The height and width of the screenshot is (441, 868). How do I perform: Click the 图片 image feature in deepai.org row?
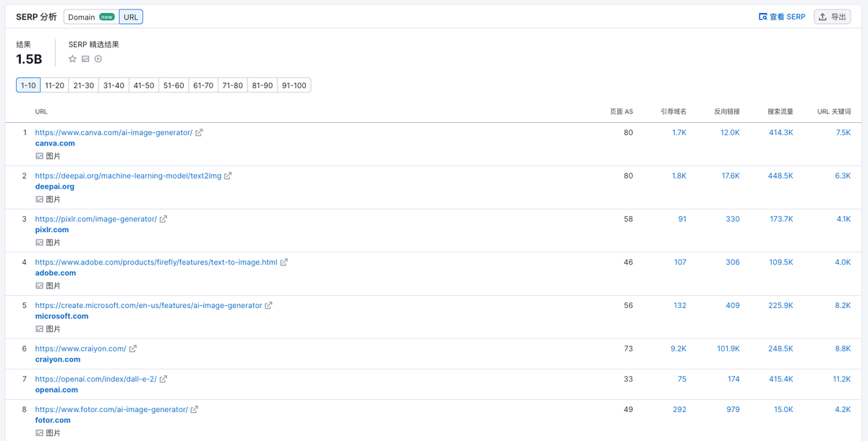48,199
